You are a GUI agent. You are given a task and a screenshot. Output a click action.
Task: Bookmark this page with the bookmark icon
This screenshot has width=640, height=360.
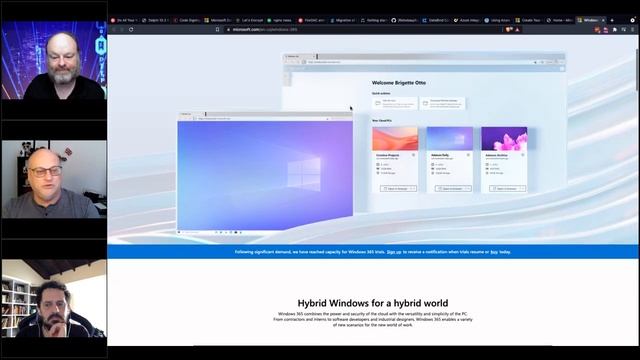[217, 29]
